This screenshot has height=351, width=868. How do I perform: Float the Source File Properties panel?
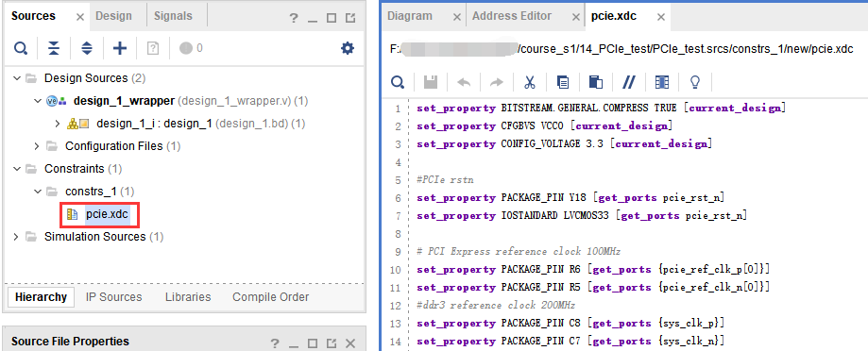tap(332, 343)
